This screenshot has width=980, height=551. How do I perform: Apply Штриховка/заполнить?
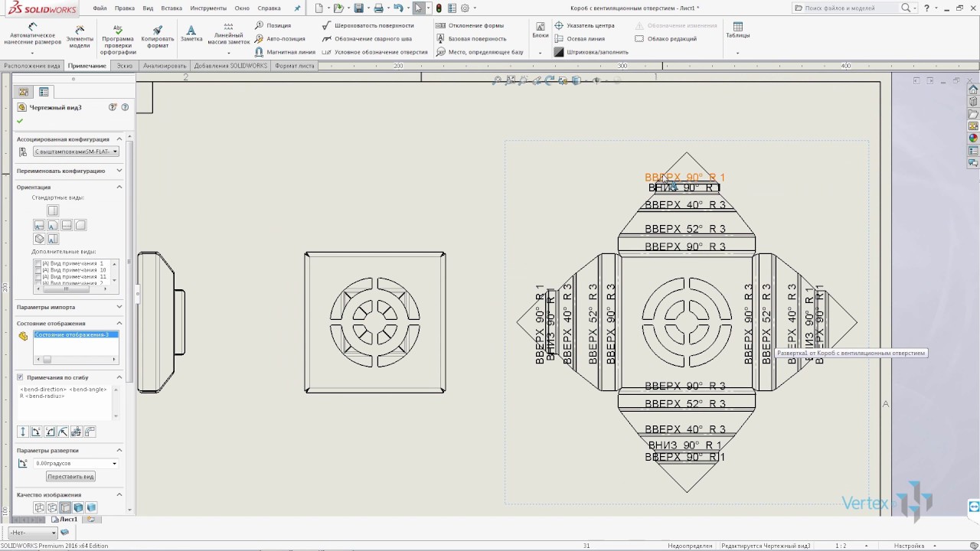[591, 52]
